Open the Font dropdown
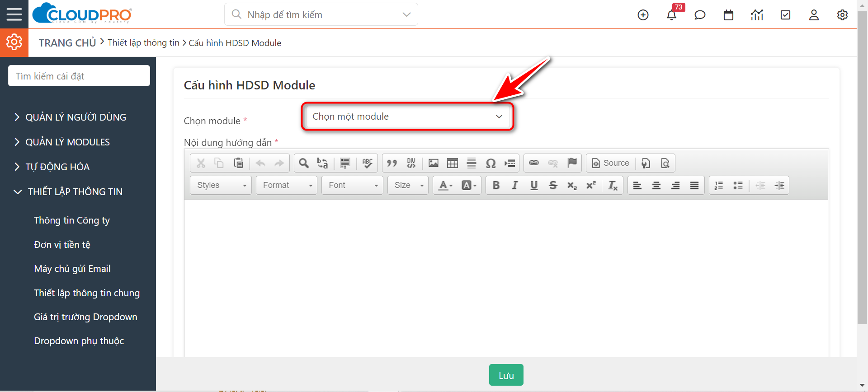The width and height of the screenshot is (868, 392). click(x=352, y=185)
